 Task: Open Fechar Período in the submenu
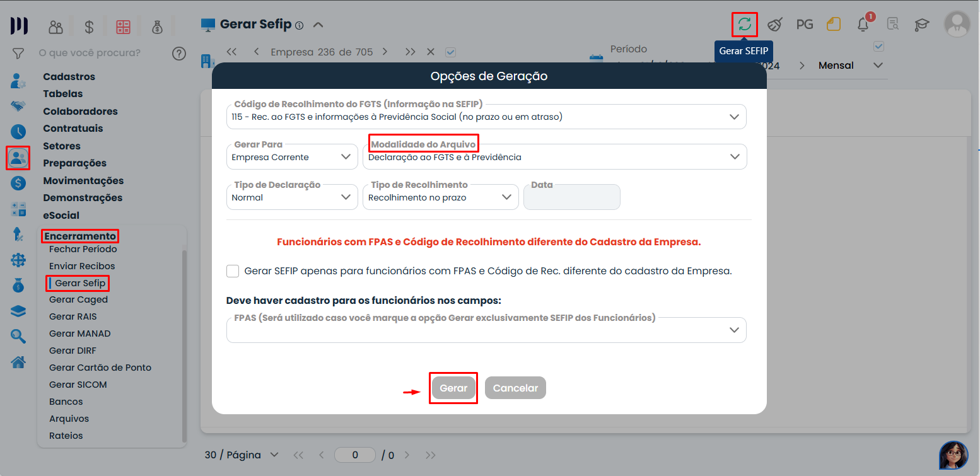pos(83,249)
